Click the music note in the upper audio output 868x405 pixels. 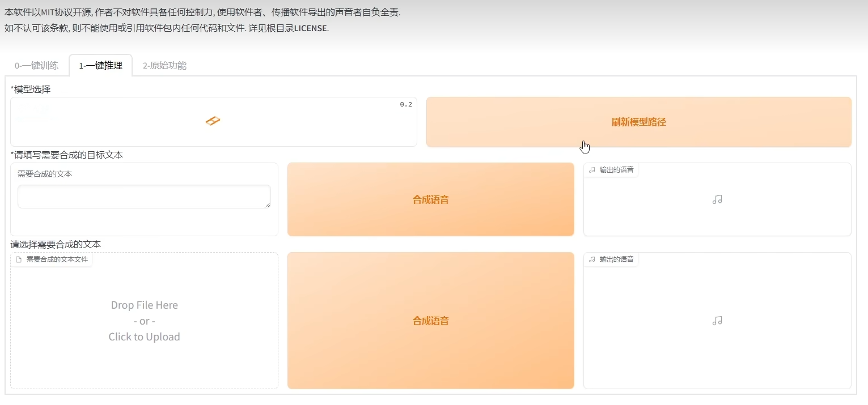pos(717,199)
